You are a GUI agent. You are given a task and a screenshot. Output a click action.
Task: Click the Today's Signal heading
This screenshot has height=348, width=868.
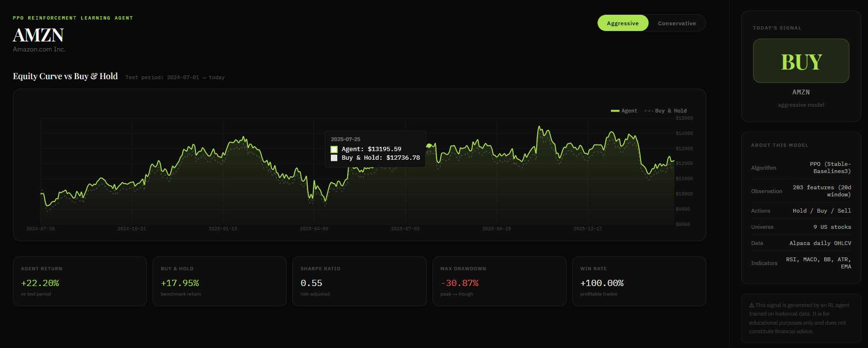tap(777, 28)
